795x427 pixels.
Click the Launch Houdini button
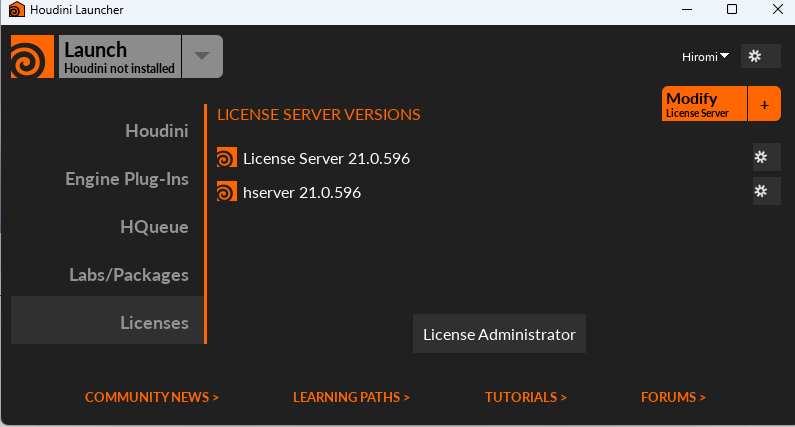tap(120, 56)
